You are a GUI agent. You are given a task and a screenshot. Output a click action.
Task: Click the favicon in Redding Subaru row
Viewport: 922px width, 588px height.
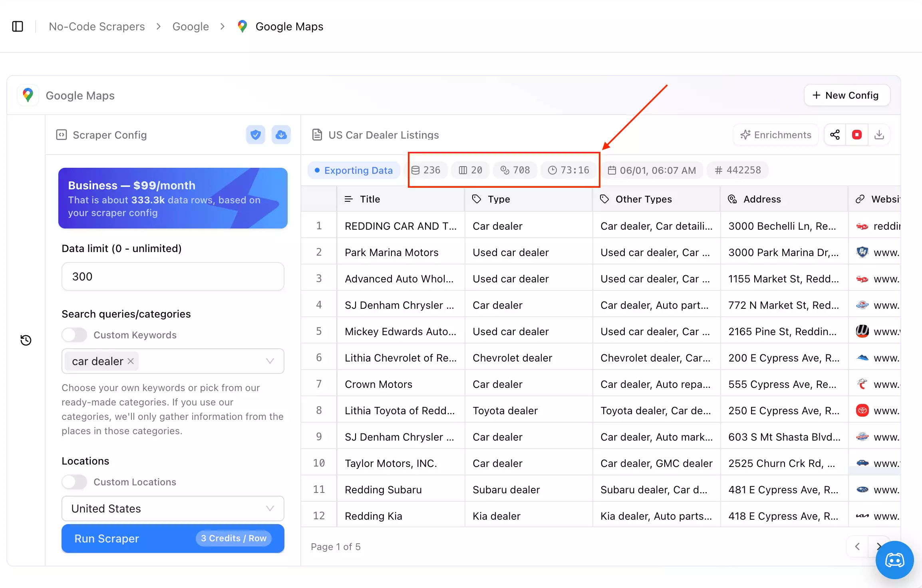(x=862, y=489)
